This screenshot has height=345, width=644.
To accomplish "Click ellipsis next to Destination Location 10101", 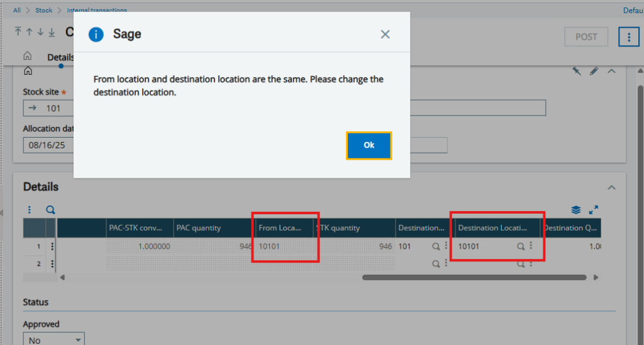I will tap(531, 245).
